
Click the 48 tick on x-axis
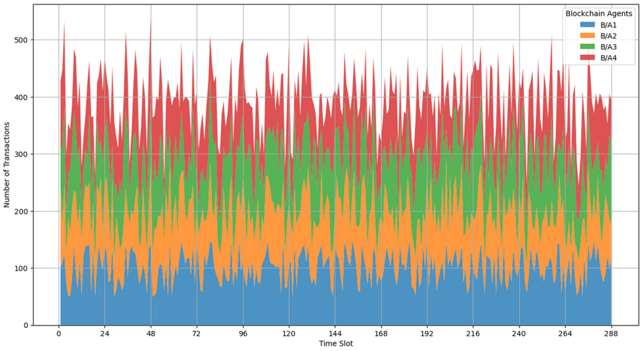(151, 334)
